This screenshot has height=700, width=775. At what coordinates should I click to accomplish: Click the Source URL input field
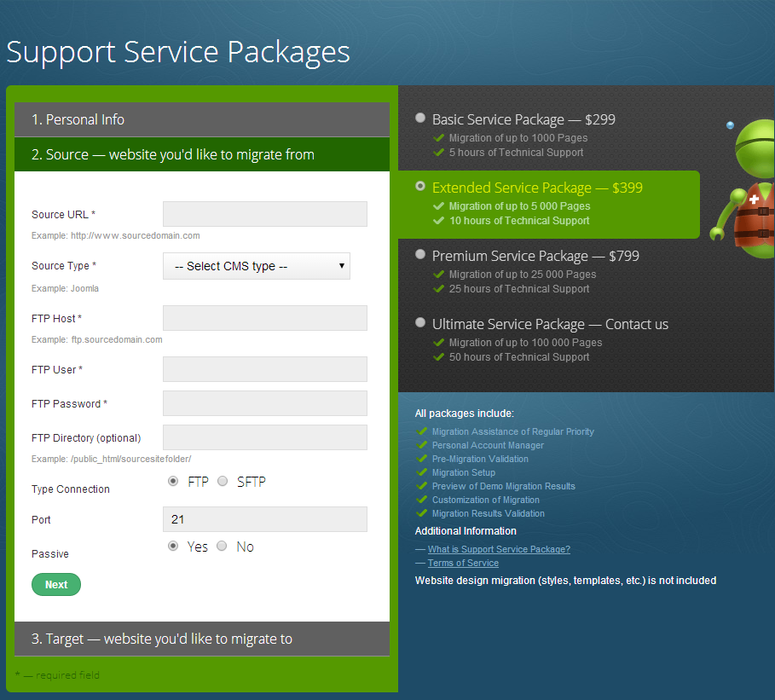click(x=265, y=214)
